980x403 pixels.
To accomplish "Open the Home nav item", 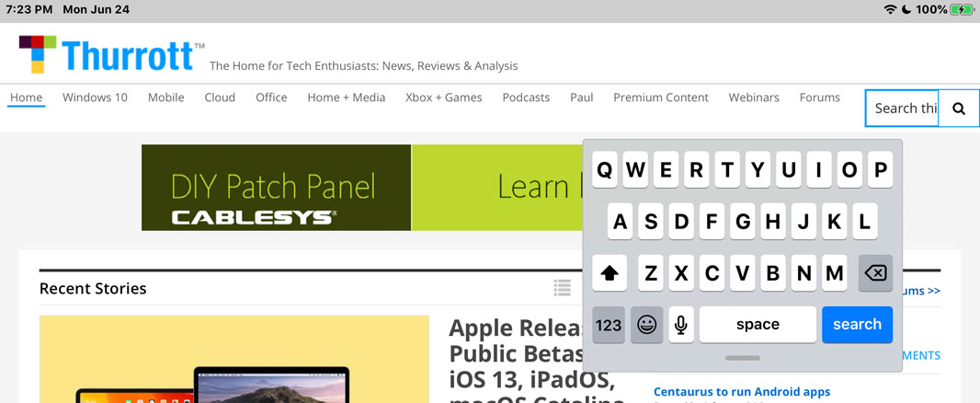I will (x=27, y=98).
